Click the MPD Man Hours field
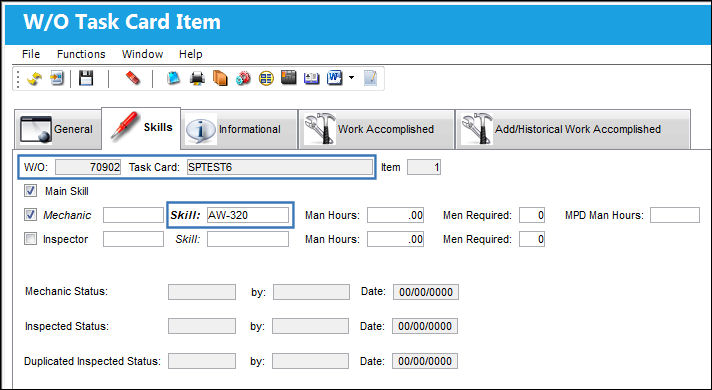 (x=675, y=215)
